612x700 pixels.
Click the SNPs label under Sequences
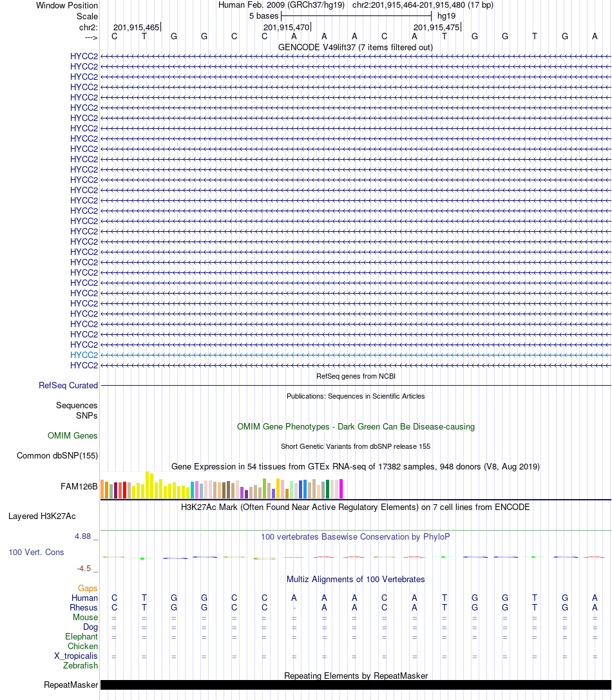(87, 415)
